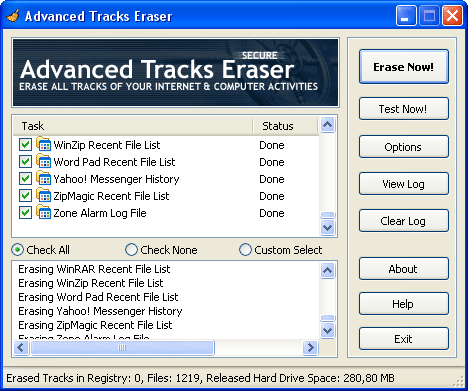Click the Zone Alarm Log File icon
Image resolution: width=468 pixels, height=391 pixels.
[43, 212]
